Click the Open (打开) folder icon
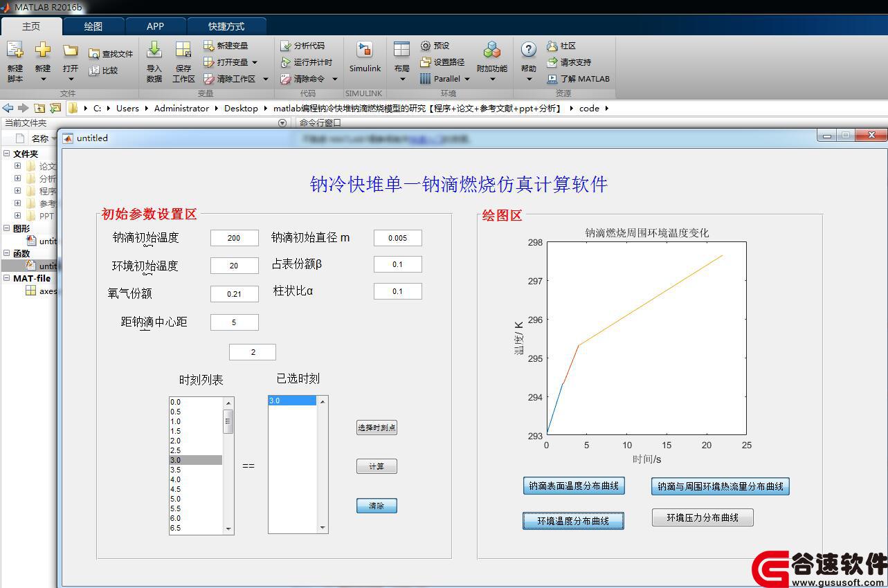 point(70,50)
